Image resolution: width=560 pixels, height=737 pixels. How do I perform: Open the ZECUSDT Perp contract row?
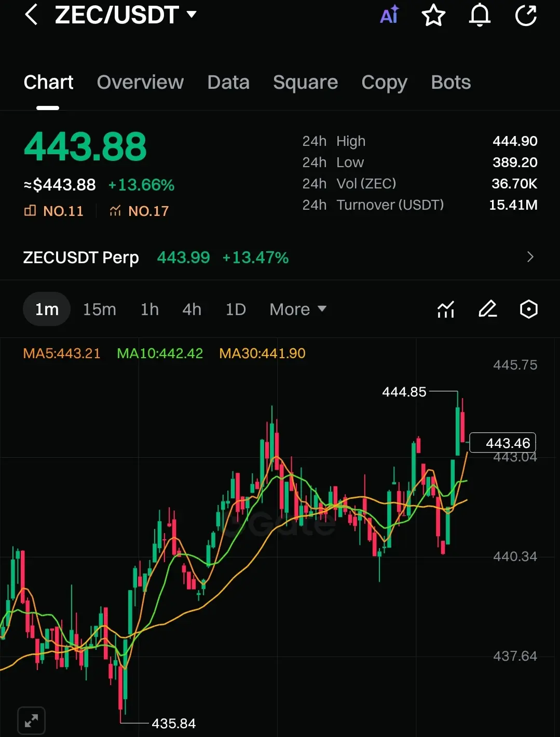pos(280,257)
